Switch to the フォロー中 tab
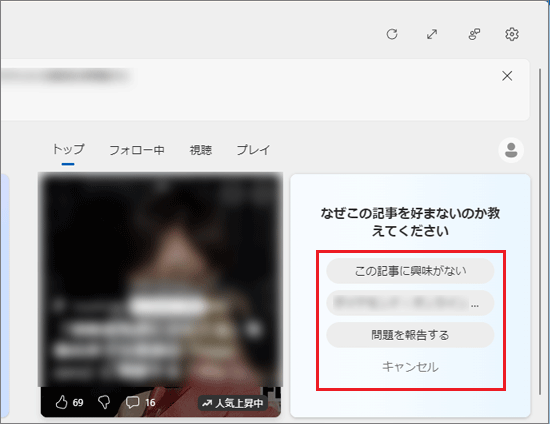550x424 pixels. pyautogui.click(x=137, y=150)
